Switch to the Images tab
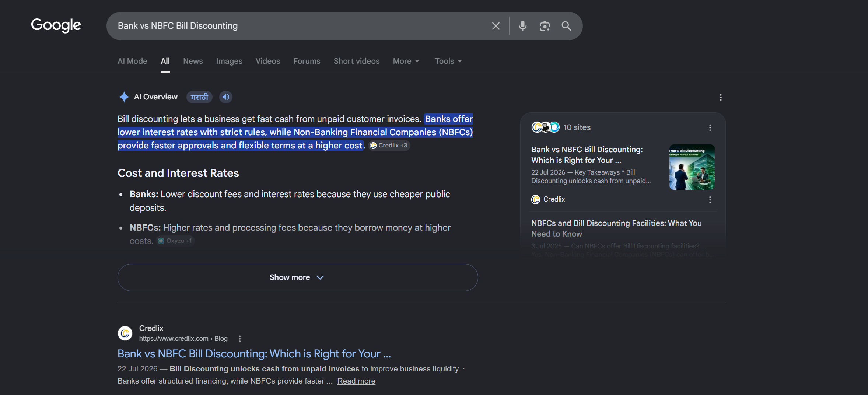Screen dimensions: 868x395 pos(229,61)
